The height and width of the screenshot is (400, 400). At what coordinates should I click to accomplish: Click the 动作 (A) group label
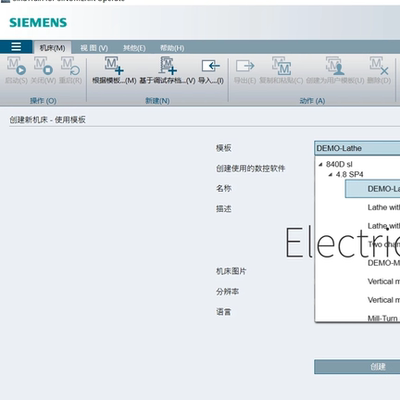click(312, 101)
